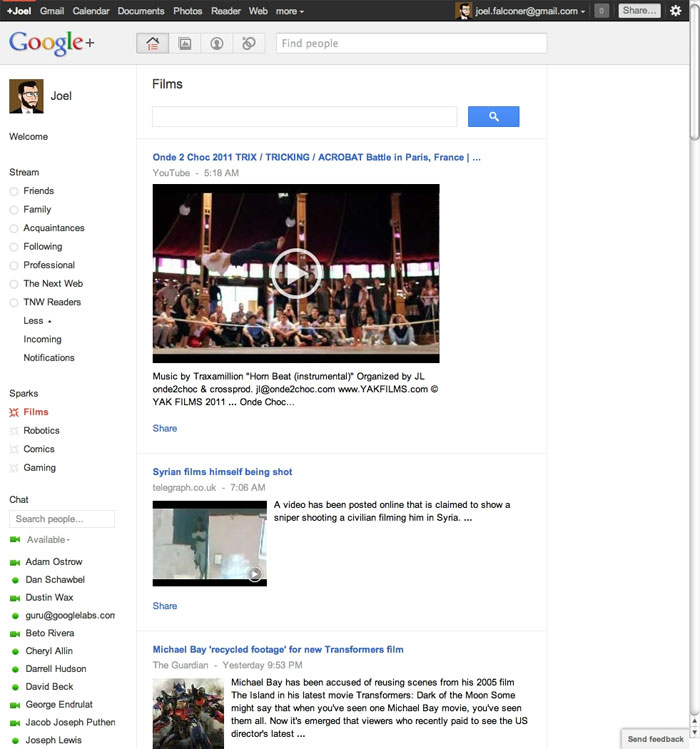Screen dimensions: 700x749
Task: Open Michael Bay recycled footage article link
Action: point(278,650)
